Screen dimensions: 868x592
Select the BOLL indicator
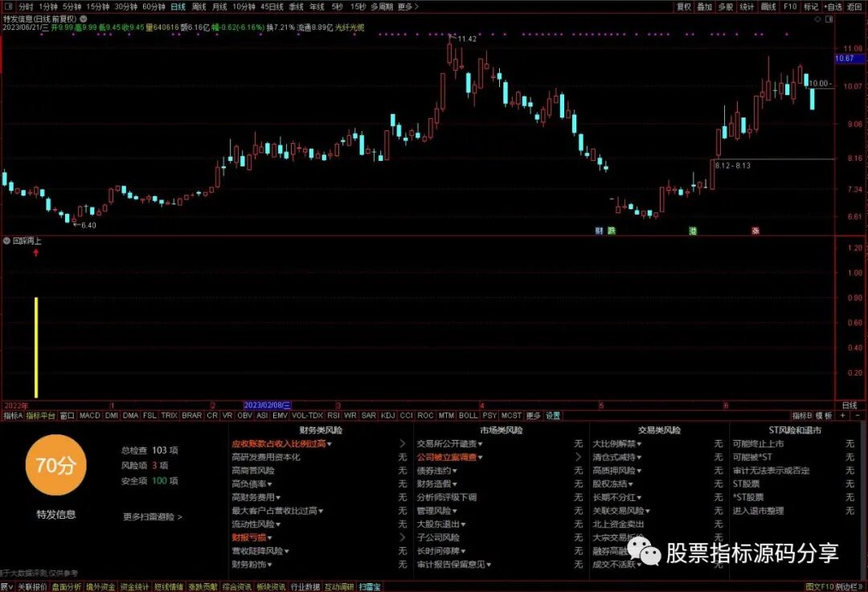468,415
